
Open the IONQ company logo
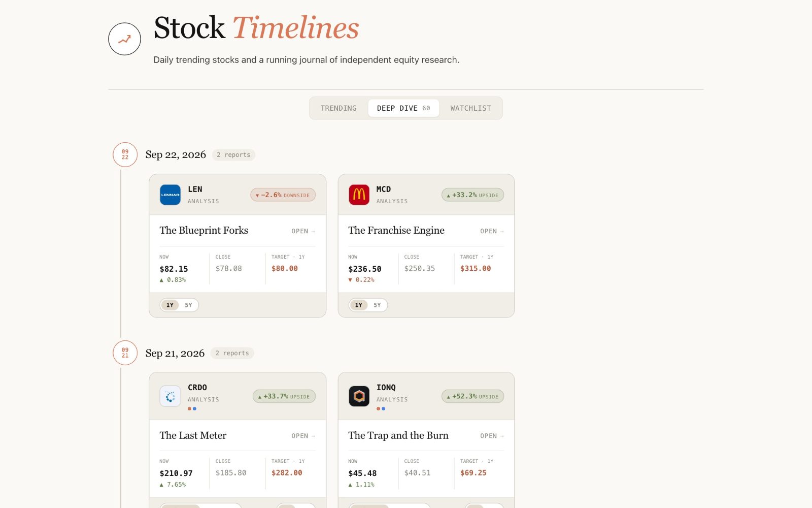click(359, 396)
